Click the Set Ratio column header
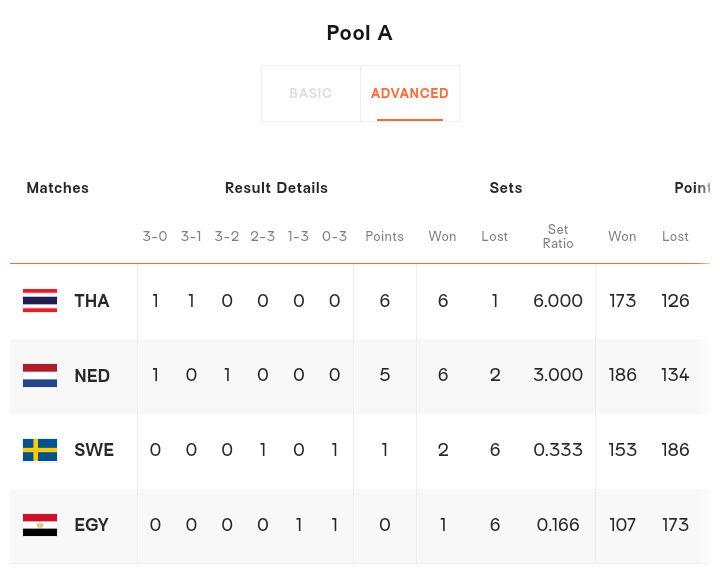720x571 pixels. (x=558, y=237)
